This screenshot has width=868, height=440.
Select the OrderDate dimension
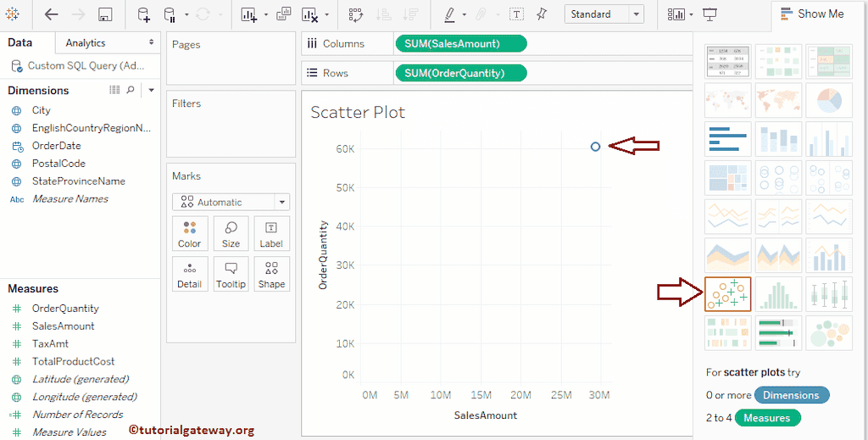click(x=57, y=146)
